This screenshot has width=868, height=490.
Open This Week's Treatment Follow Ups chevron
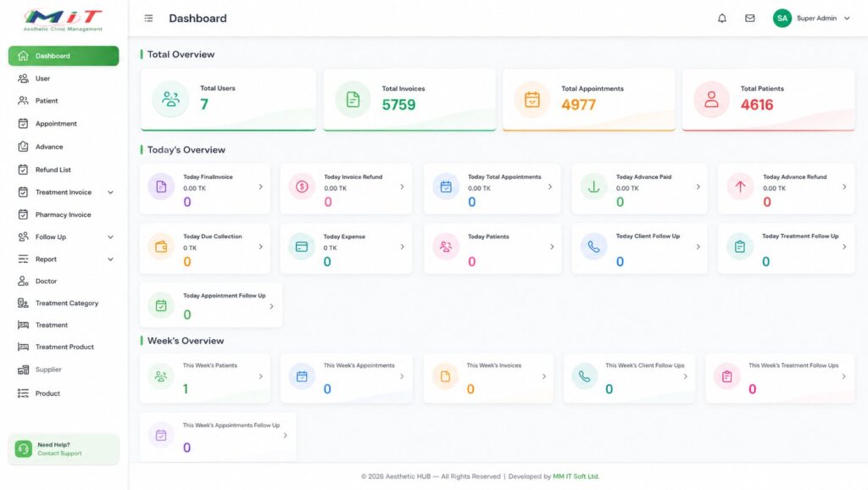(x=843, y=376)
